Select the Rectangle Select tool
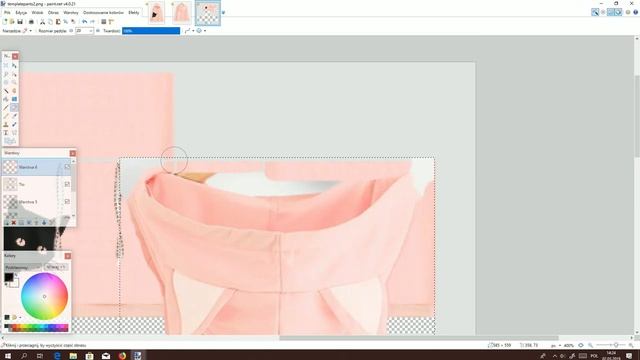This screenshot has height=360, width=640. tap(6, 65)
